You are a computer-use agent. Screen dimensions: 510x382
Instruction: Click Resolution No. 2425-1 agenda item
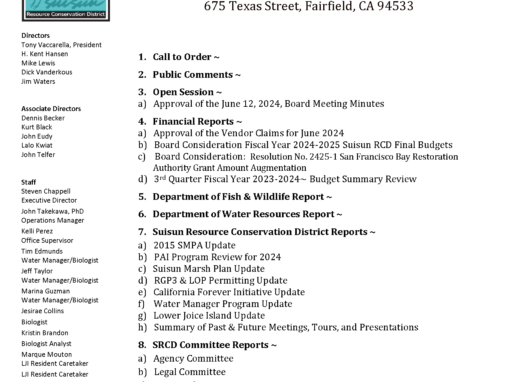[x=306, y=162]
